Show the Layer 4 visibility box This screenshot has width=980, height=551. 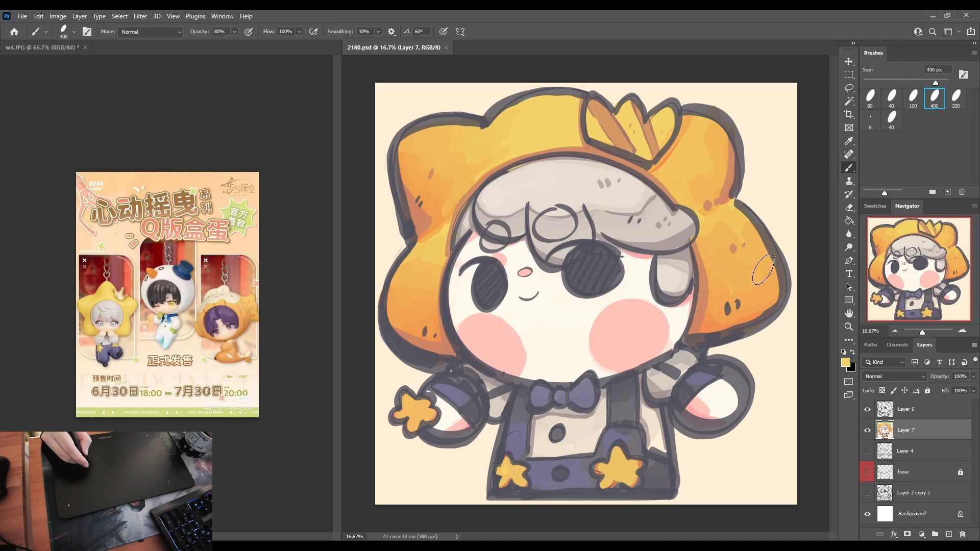(x=867, y=451)
